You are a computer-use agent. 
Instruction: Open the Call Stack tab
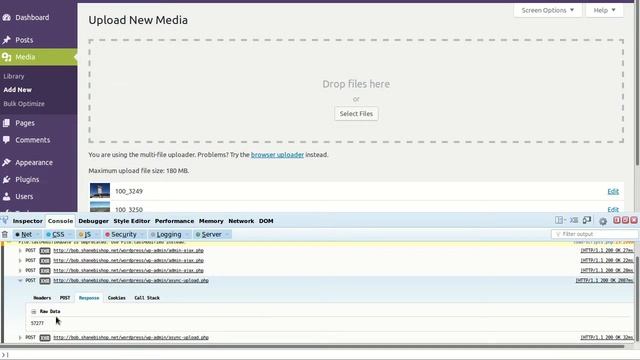pyautogui.click(x=147, y=298)
